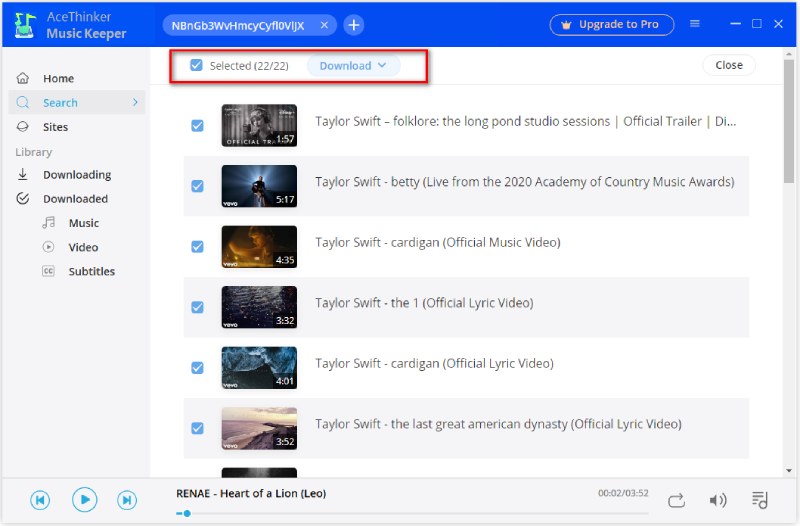Minimize the Music Keeper window

(x=735, y=24)
